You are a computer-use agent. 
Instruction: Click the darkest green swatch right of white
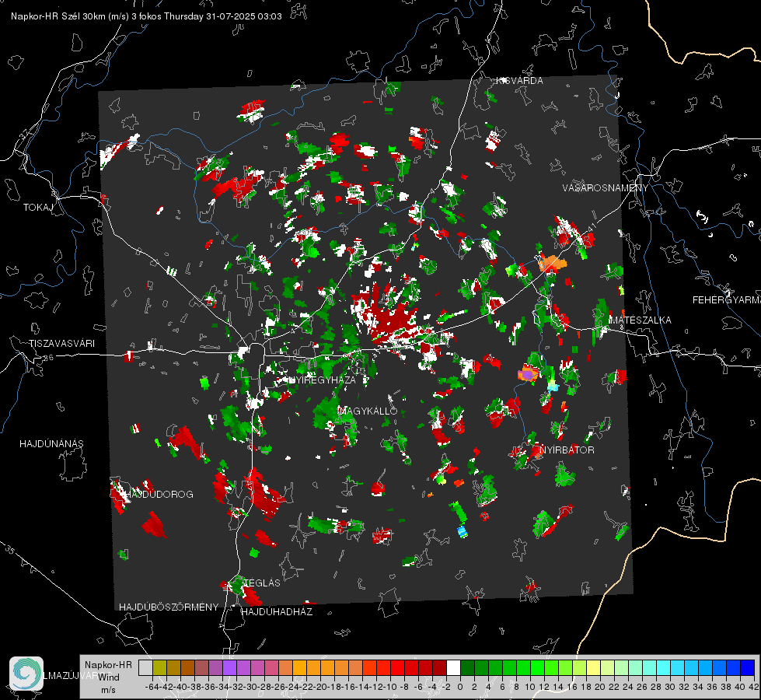click(467, 668)
